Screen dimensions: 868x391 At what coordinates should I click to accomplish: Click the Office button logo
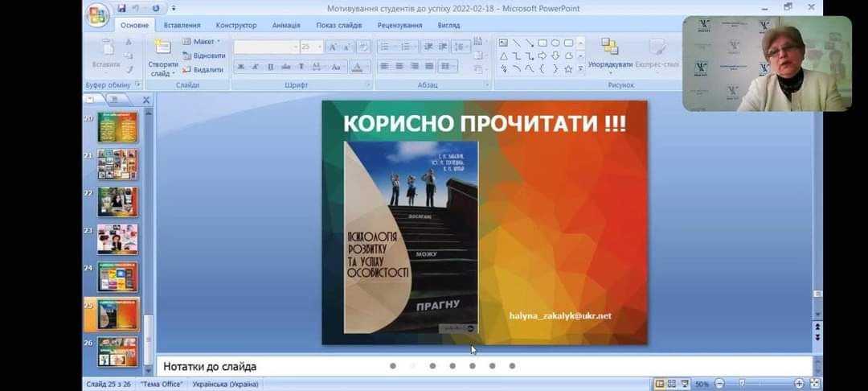(x=96, y=14)
